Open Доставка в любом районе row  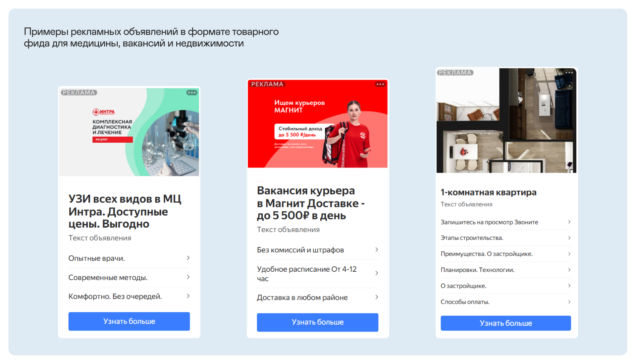318,297
